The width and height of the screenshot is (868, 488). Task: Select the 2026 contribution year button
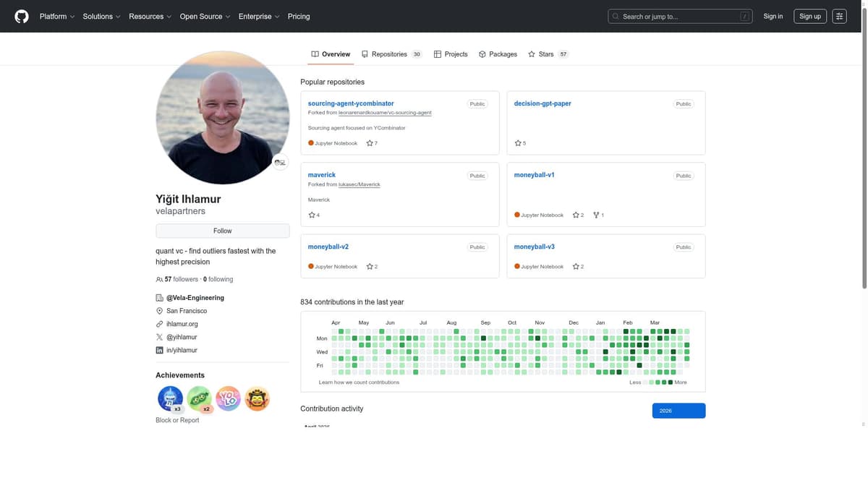pyautogui.click(x=678, y=411)
